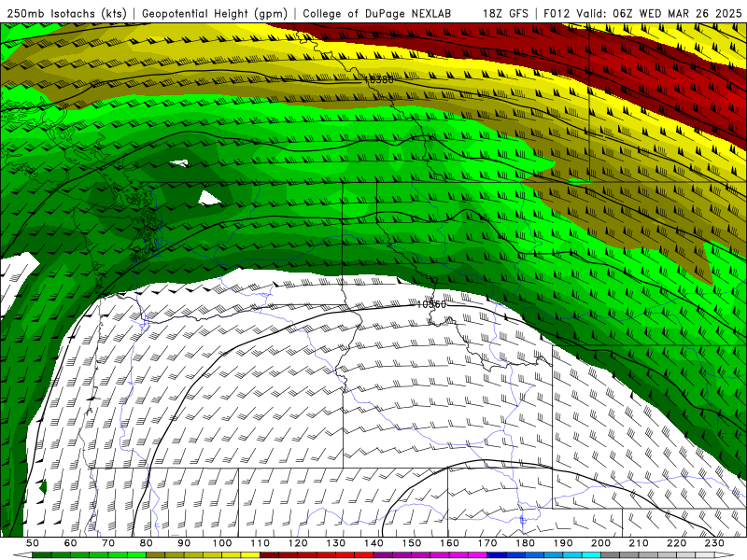Select the 160 knot legend value
747x560 pixels.
pyautogui.click(x=449, y=543)
